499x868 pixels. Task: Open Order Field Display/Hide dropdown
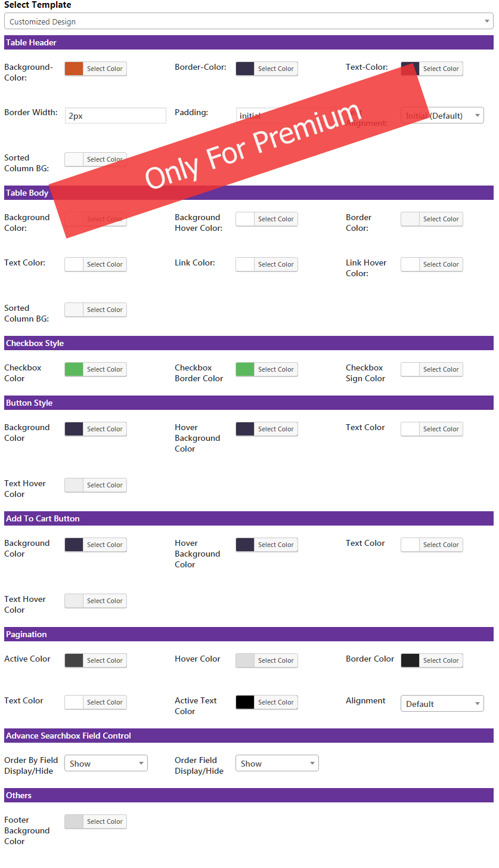pyautogui.click(x=277, y=764)
